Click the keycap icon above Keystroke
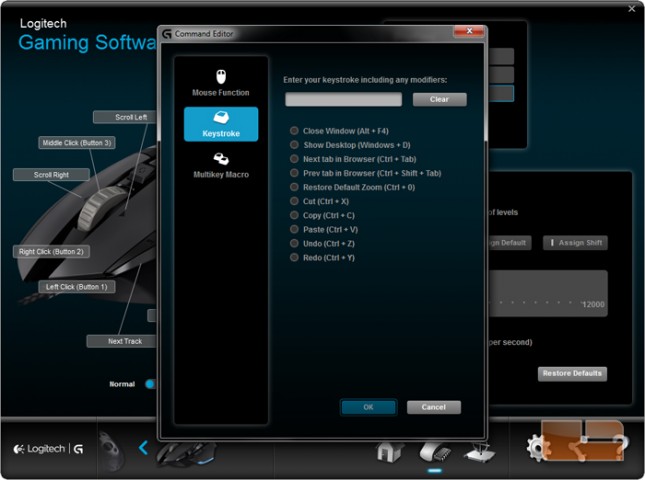The height and width of the screenshot is (480, 645). (221, 118)
